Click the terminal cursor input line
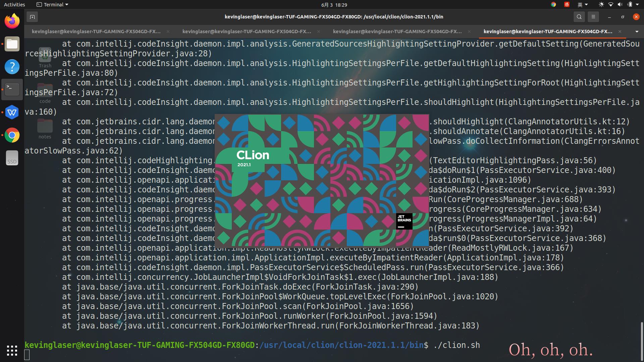 point(27,355)
